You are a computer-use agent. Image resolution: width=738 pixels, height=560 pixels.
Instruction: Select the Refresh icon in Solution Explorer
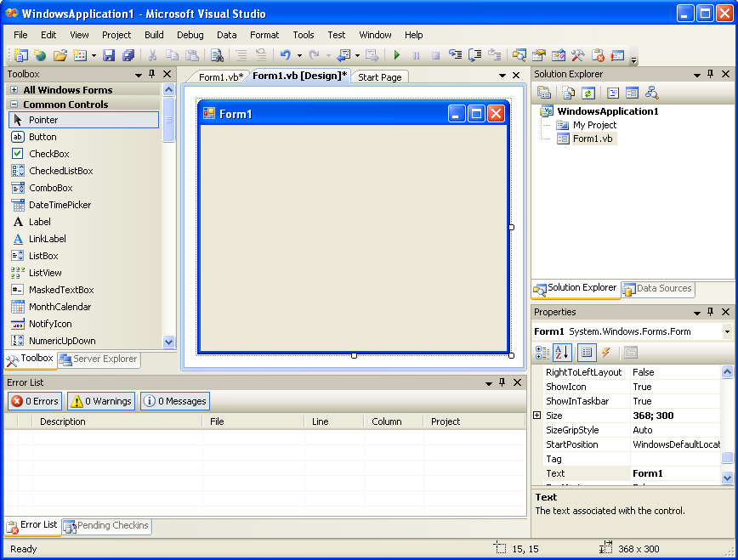588,93
